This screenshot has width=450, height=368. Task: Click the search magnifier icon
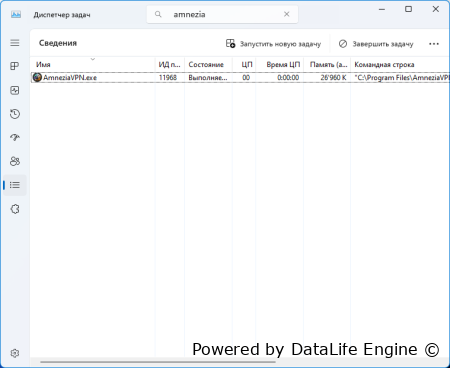click(x=158, y=14)
